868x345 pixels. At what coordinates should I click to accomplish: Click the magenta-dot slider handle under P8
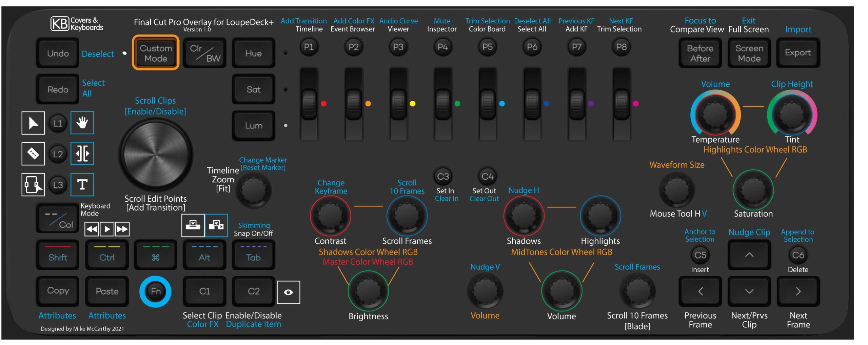coord(621,104)
